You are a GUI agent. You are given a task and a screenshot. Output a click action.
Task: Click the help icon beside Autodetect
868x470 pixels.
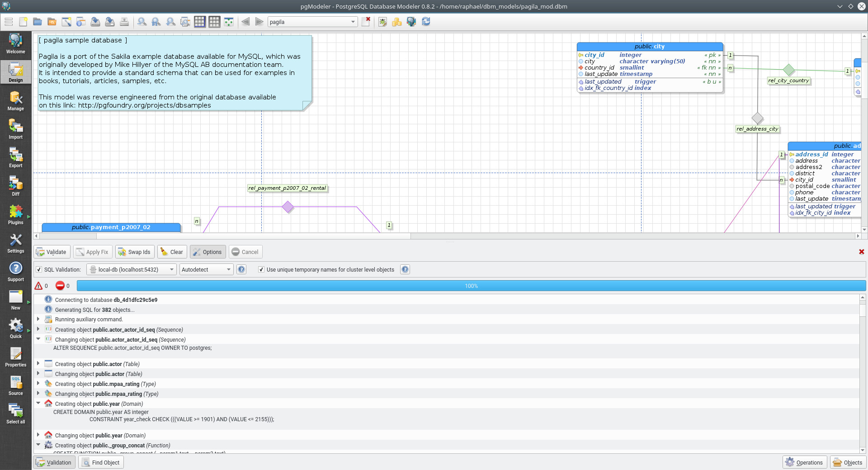click(x=242, y=269)
